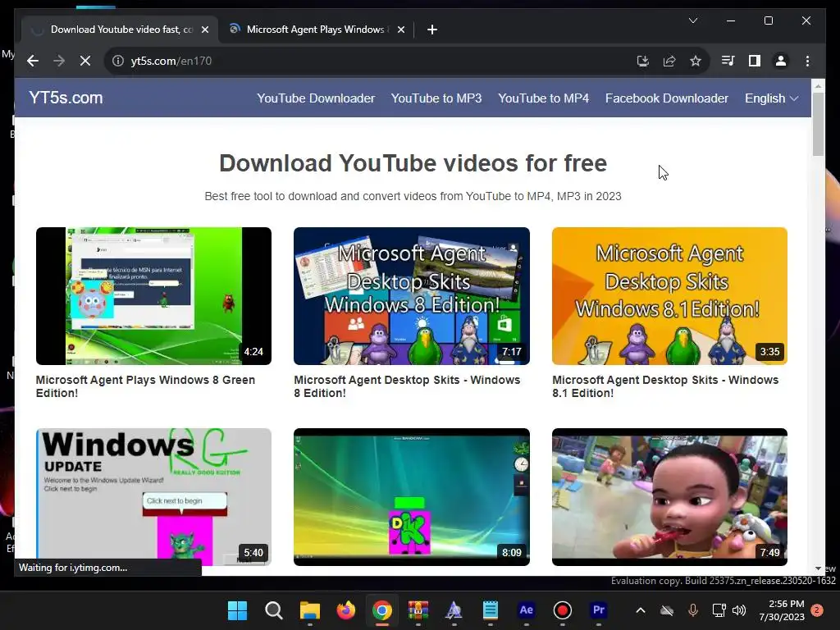Image resolution: width=840 pixels, height=630 pixels.
Task: Switch to Microsoft Agent Plays Windows tab
Action: pyautogui.click(x=316, y=30)
